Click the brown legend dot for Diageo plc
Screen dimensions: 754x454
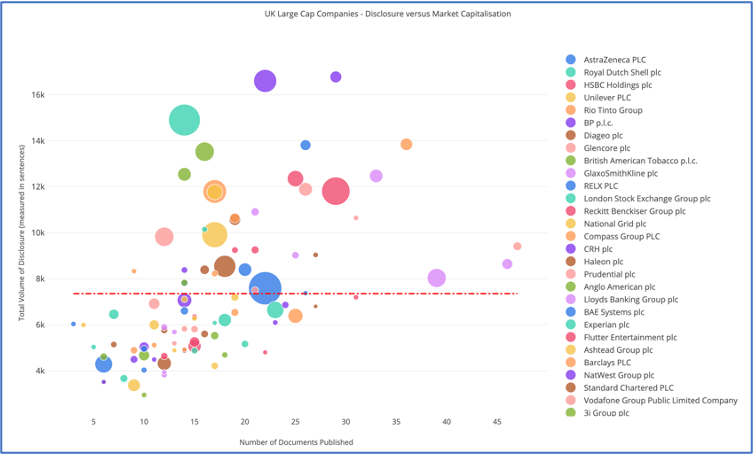pyautogui.click(x=570, y=135)
